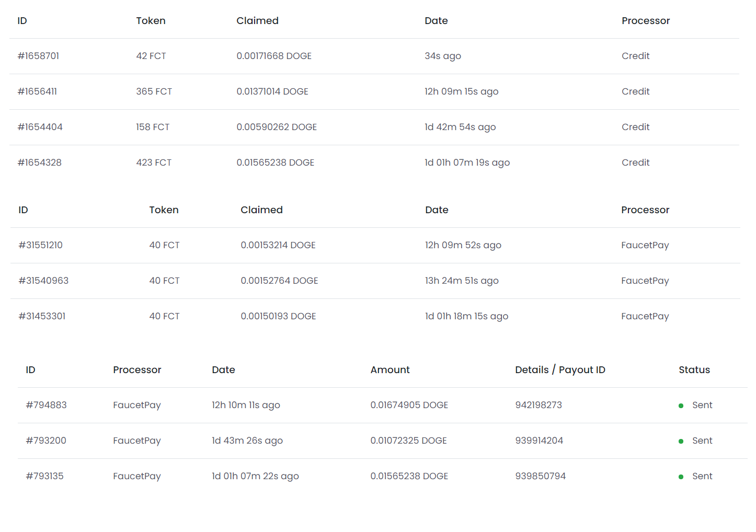Screen dimensions: 756x532
Task: Click the green Sent status dot for #794883
Action: 681,406
